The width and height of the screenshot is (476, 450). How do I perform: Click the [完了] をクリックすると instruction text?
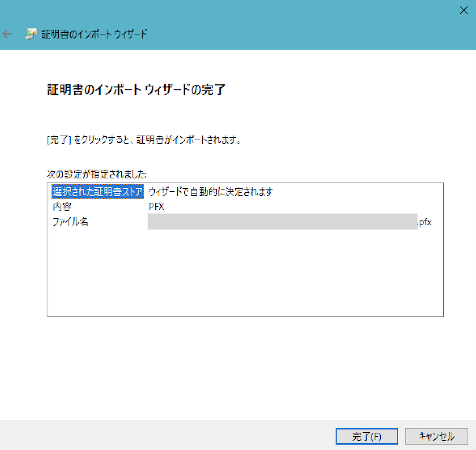click(143, 141)
